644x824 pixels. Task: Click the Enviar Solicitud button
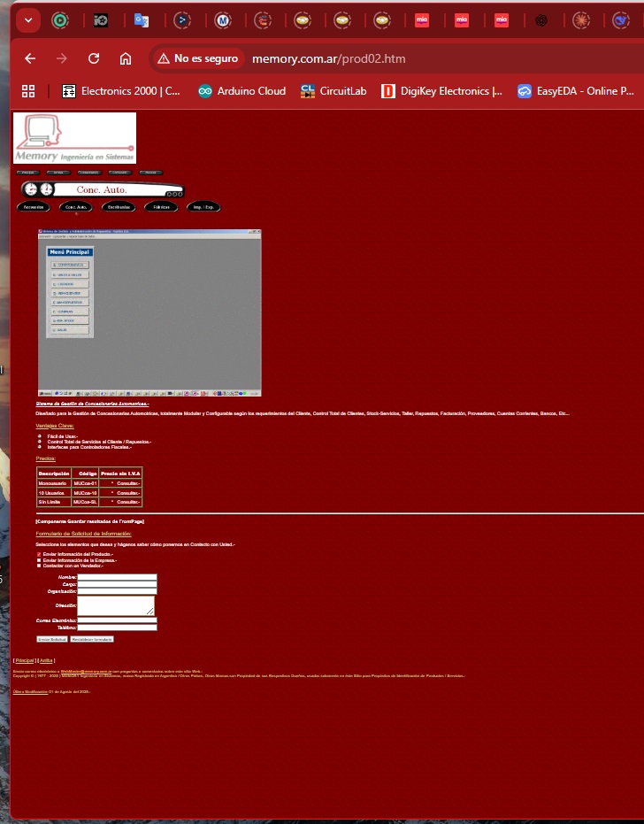point(52,640)
